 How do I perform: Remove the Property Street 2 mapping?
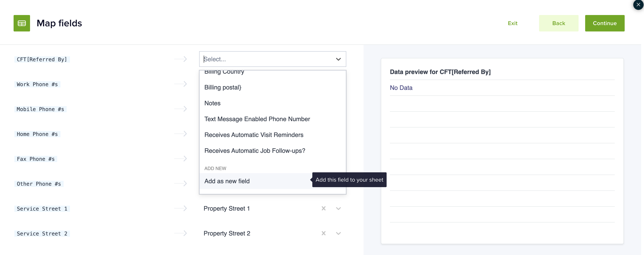pos(323,233)
